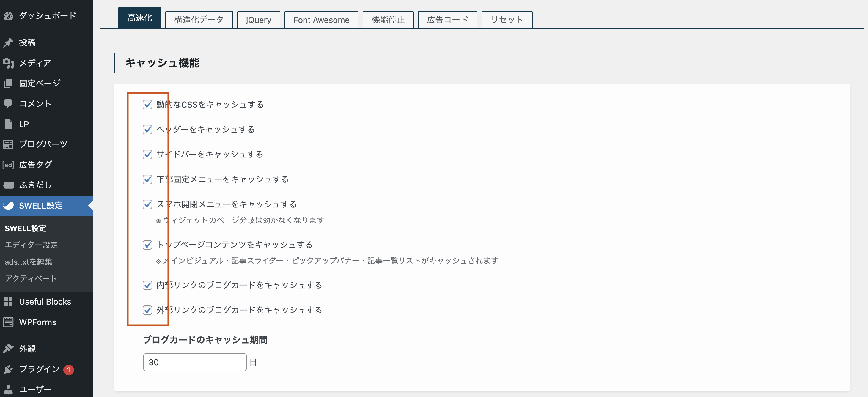Click the [ad] icon beside 広告タグ

[8, 165]
